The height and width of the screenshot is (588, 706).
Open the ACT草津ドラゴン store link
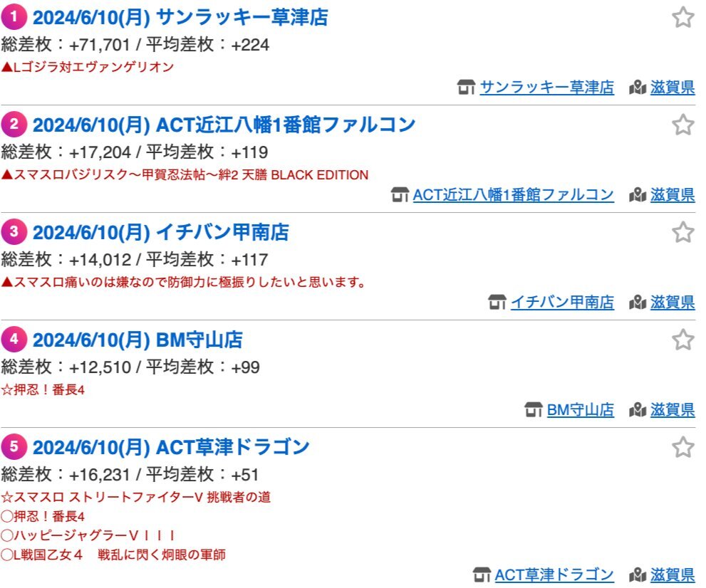(554, 574)
